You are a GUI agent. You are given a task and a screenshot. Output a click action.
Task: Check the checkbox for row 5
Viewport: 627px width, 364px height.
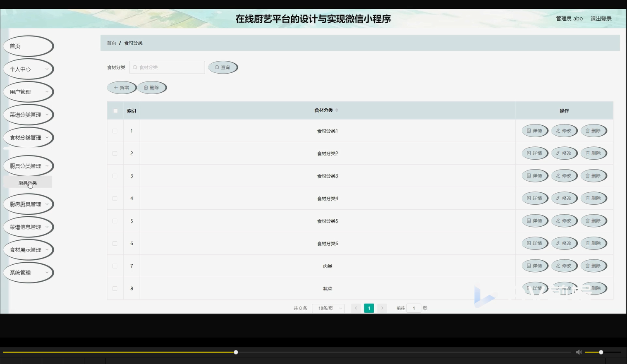(115, 221)
